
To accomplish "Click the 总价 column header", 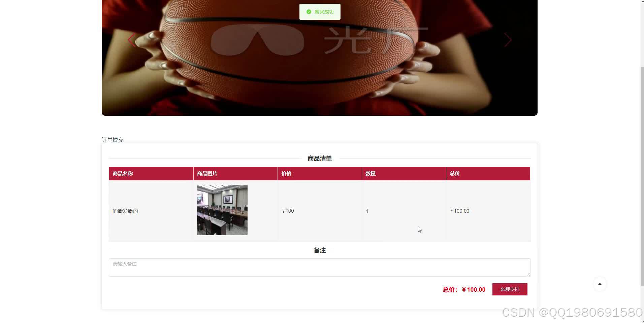I will 488,174.
